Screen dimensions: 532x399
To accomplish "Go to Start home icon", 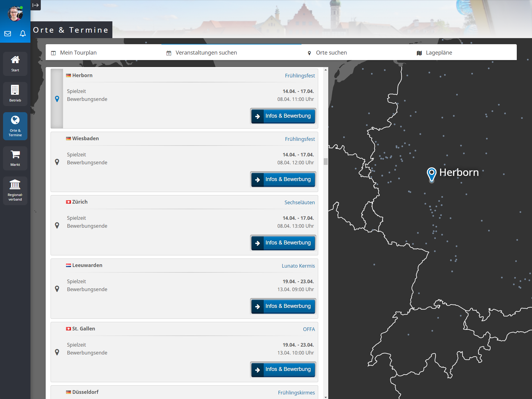I will click(15, 63).
